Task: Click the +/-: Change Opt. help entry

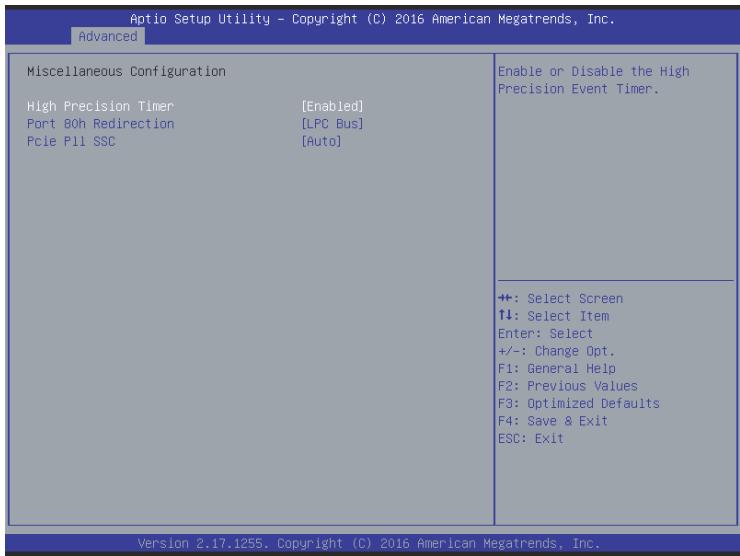Action: point(556,351)
